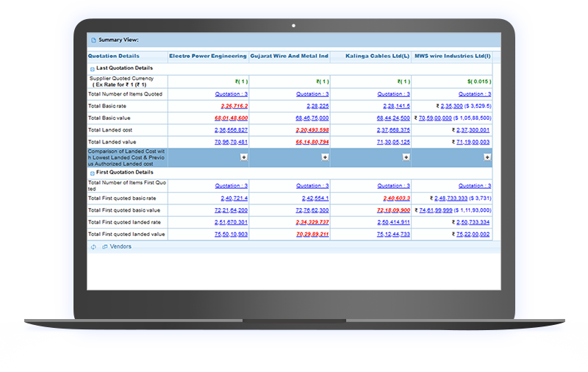
Task: Collapse the Last Quotation Details section
Action: tap(93, 69)
